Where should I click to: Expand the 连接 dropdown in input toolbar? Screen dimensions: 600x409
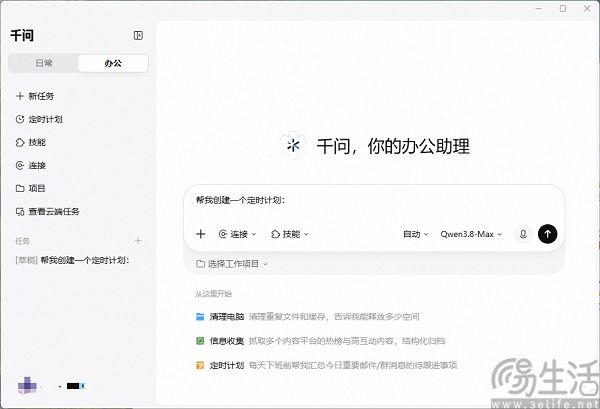point(237,234)
